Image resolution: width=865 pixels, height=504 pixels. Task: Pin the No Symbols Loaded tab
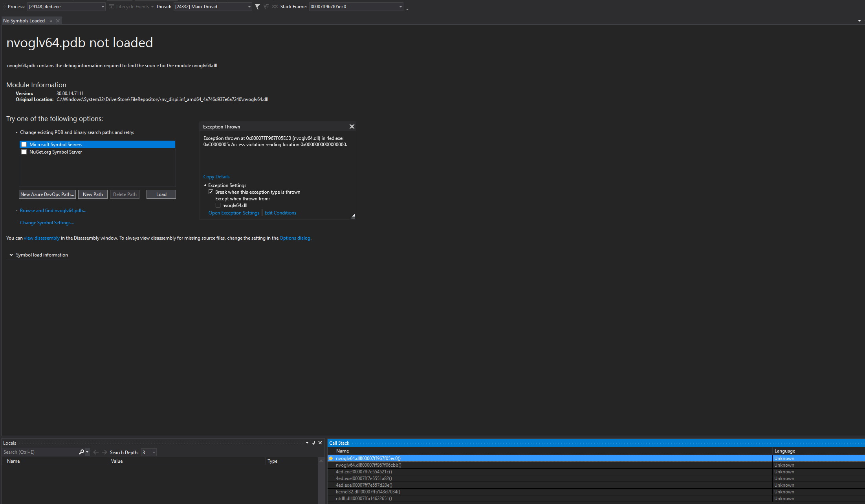pyautogui.click(x=51, y=21)
